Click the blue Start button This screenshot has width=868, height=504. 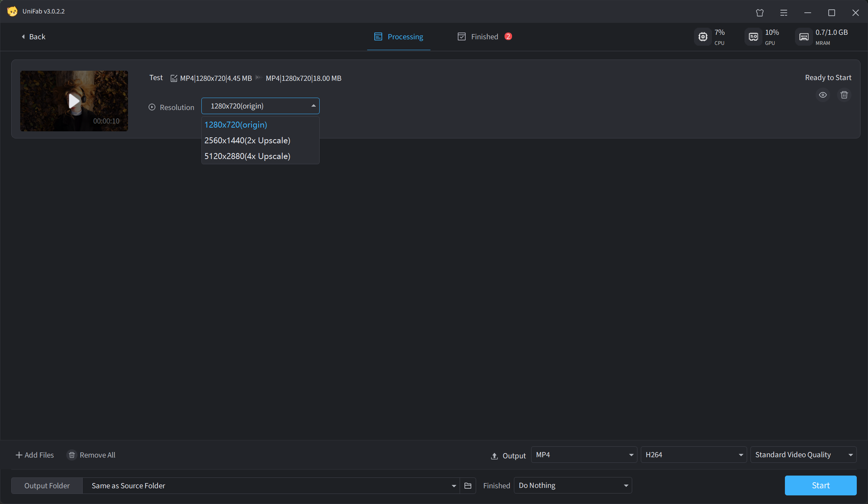[820, 485]
